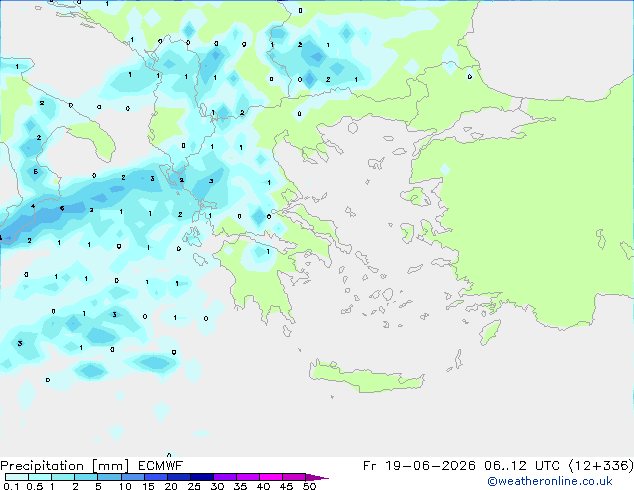The height and width of the screenshot is (490, 634).
Task: Click the '30' legend scale label
Action: 217,486
